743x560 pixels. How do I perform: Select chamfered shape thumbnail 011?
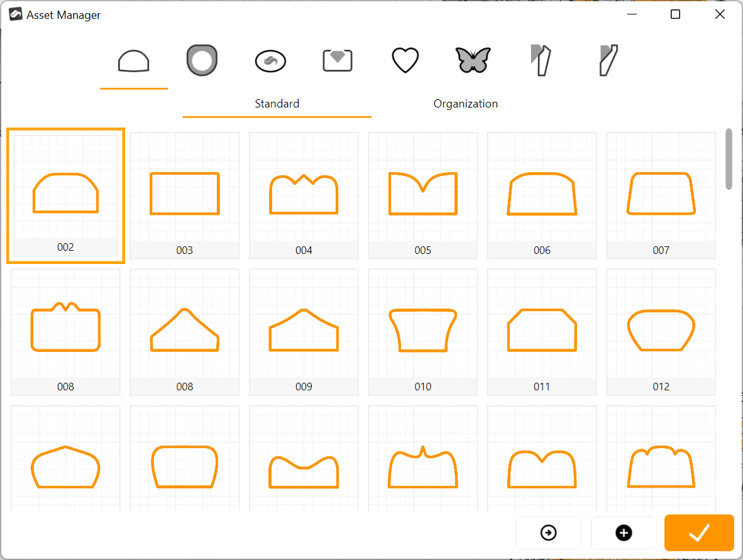click(x=542, y=332)
